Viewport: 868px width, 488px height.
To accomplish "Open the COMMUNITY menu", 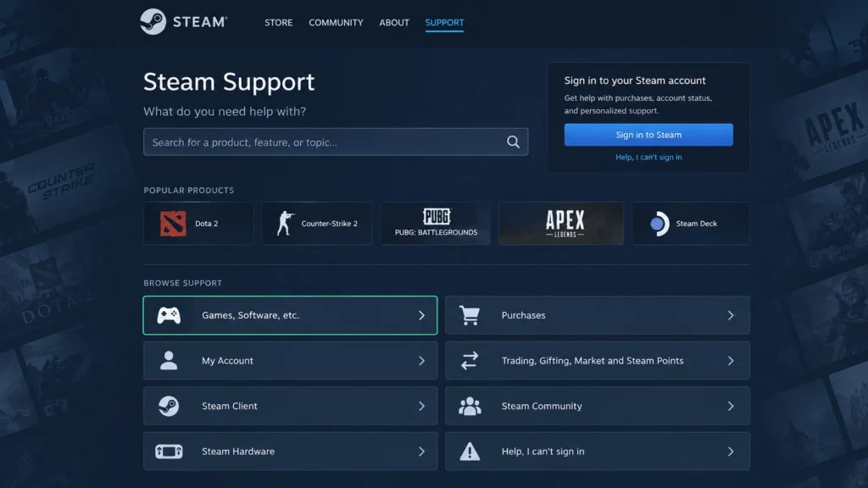I will pyautogui.click(x=336, y=23).
